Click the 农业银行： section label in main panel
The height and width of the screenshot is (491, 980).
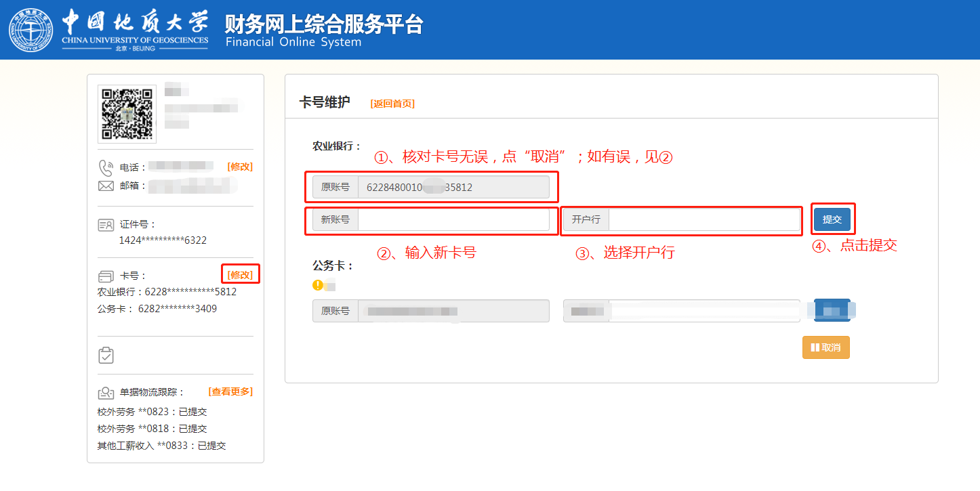337,146
